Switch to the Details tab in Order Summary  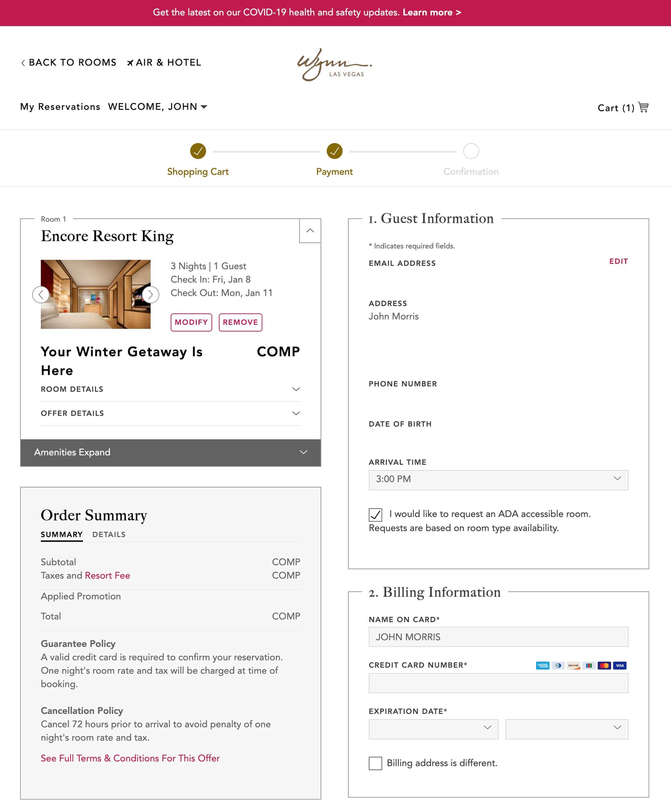109,534
